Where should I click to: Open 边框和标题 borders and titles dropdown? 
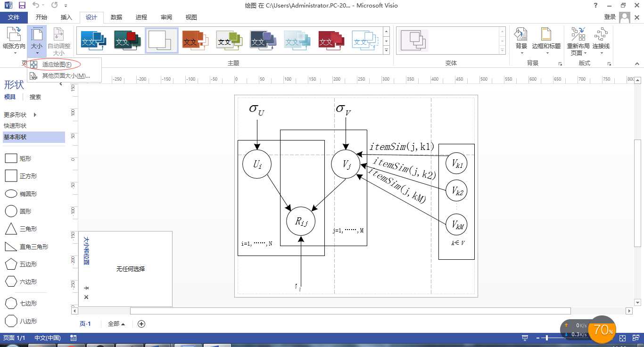pos(546,41)
